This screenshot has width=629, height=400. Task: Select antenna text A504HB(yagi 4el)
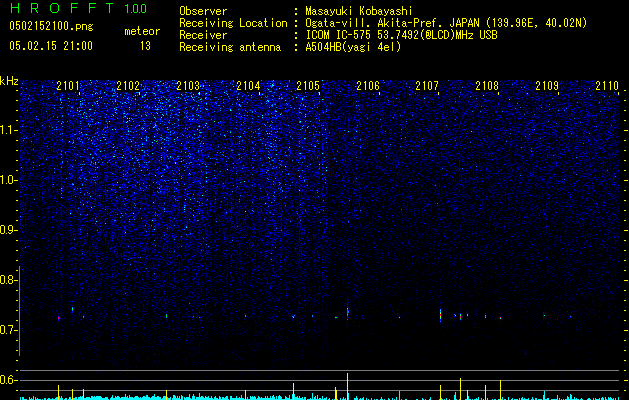click(x=353, y=47)
